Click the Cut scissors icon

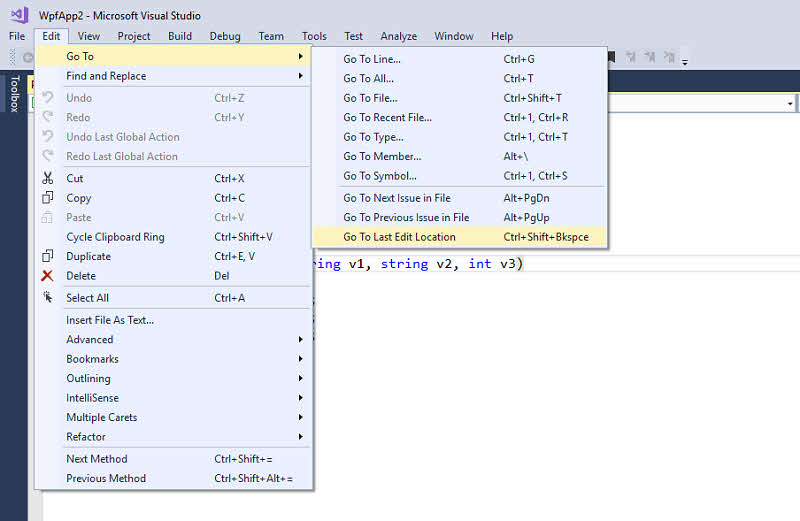[x=47, y=178]
